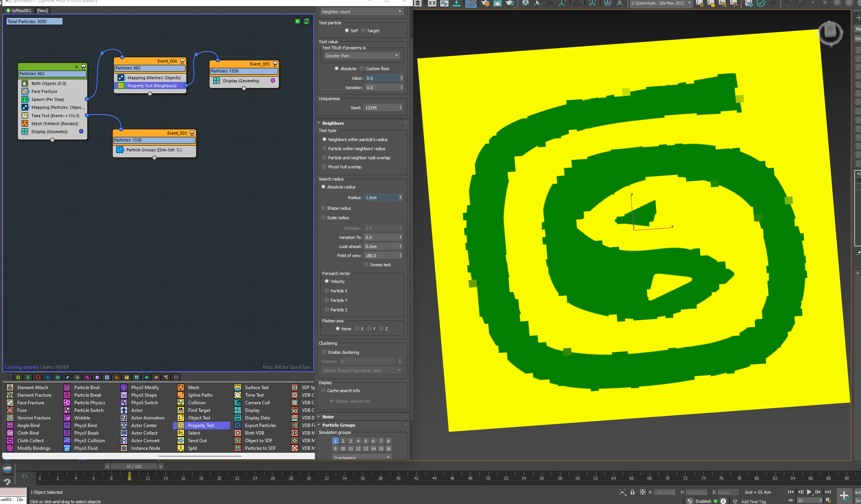Toggle simulation group 16 button

coord(389,448)
